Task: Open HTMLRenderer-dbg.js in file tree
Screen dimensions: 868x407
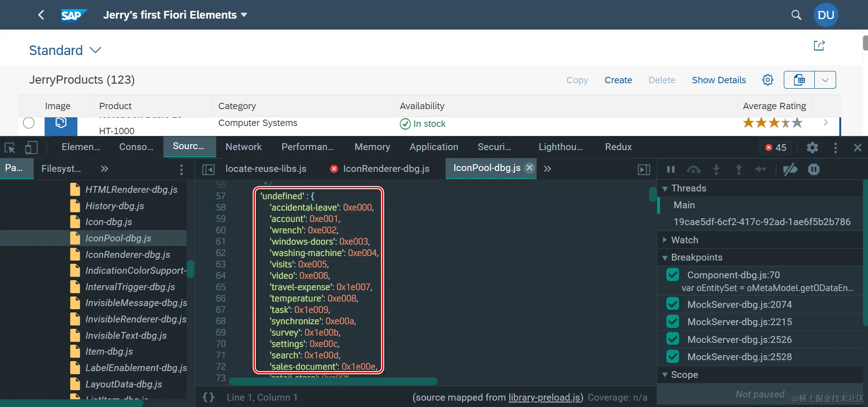Action: (x=131, y=190)
